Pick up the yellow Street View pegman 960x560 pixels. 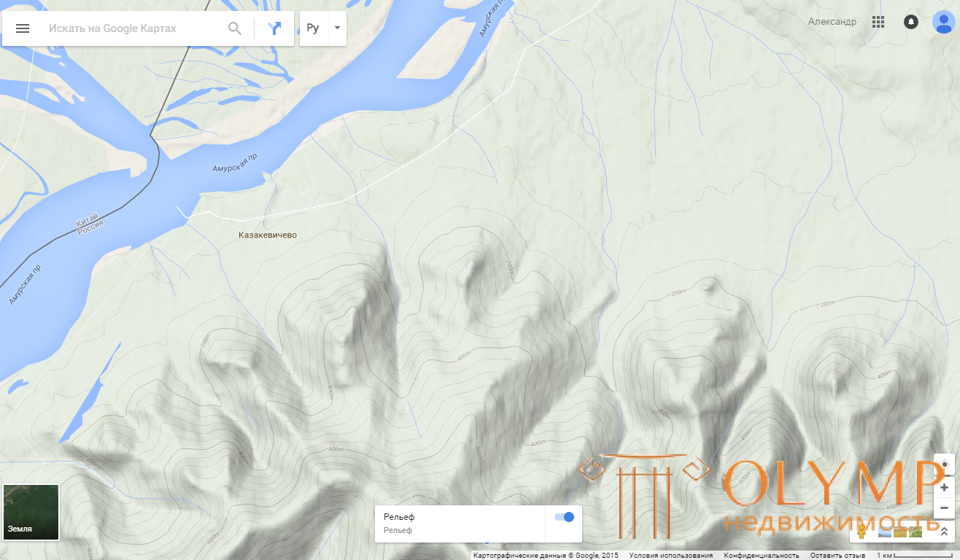pos(862,532)
